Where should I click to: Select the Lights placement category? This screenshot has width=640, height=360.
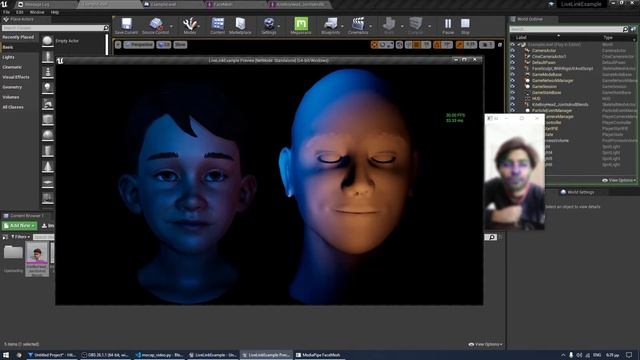[x=8, y=57]
